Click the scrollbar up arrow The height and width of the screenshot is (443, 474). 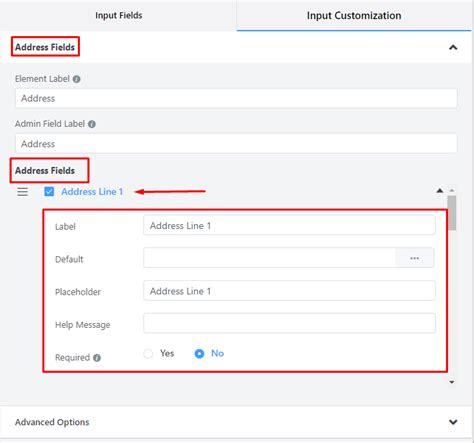(x=452, y=190)
